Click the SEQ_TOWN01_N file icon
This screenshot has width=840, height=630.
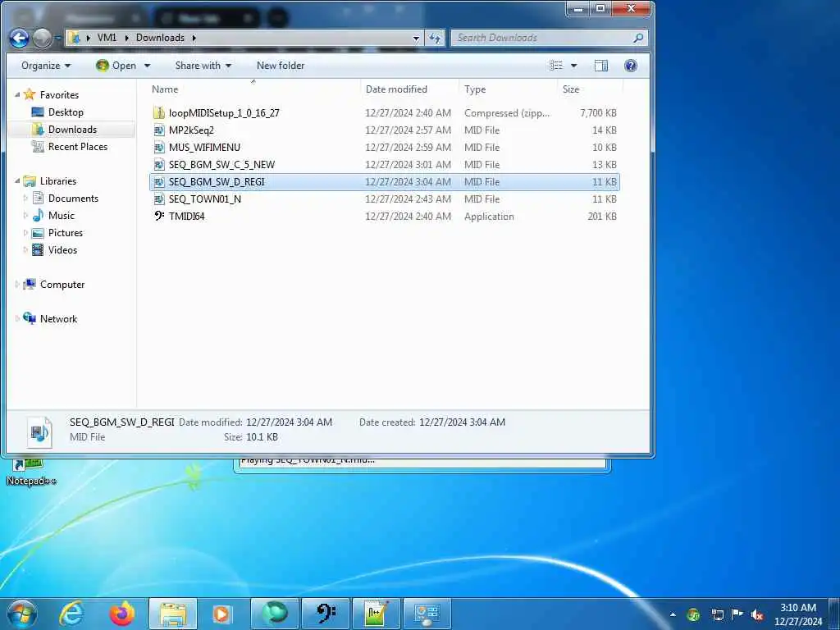coord(158,199)
